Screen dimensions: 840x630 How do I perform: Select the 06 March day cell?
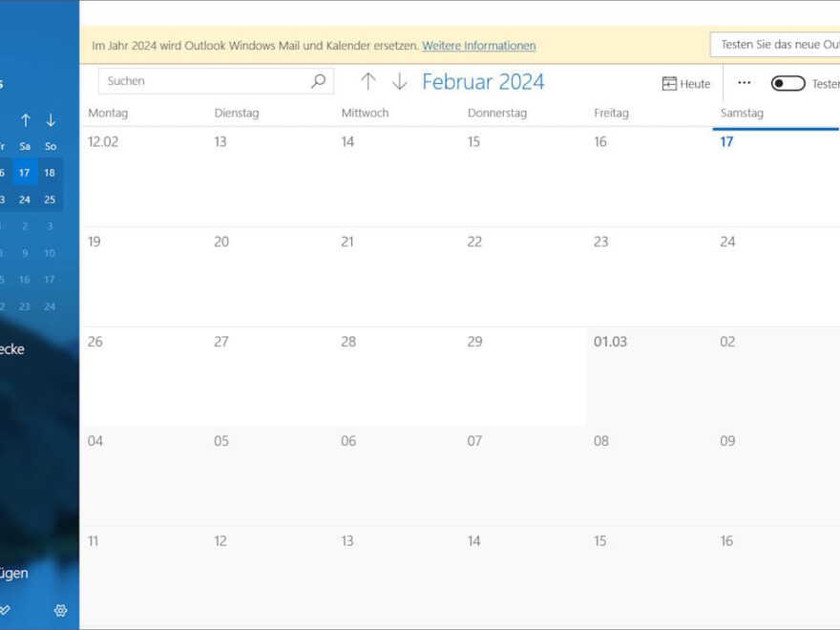396,475
